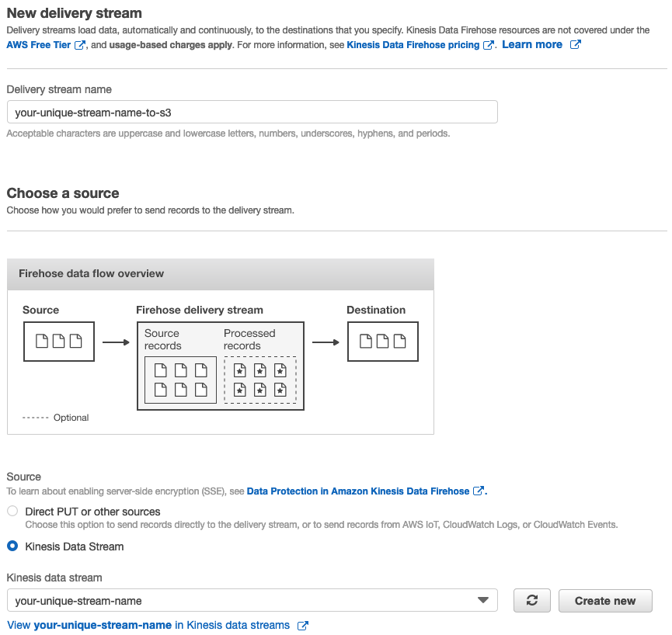The height and width of the screenshot is (635, 672).
Task: Click the external link icon beside the view stream link
Action: click(x=301, y=625)
